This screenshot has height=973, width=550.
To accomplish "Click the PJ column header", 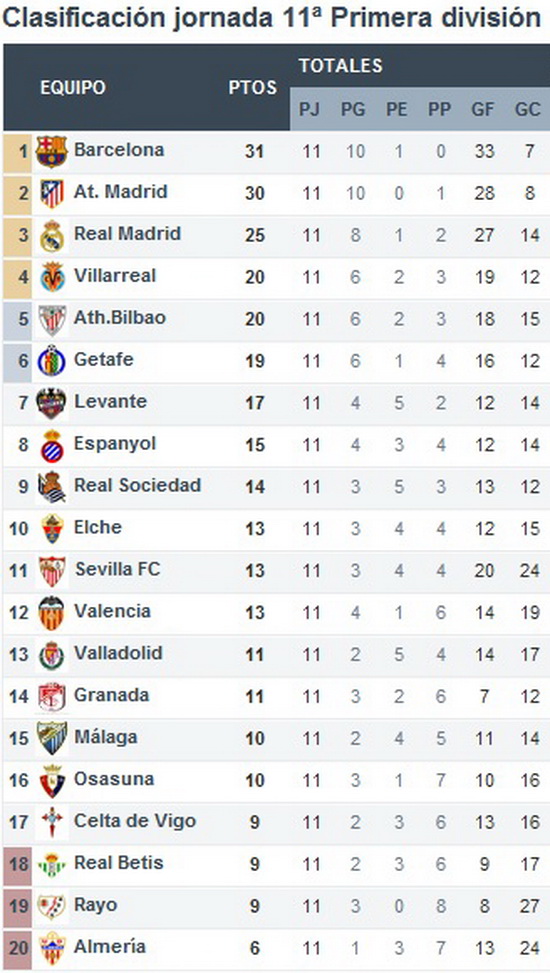I will (310, 110).
